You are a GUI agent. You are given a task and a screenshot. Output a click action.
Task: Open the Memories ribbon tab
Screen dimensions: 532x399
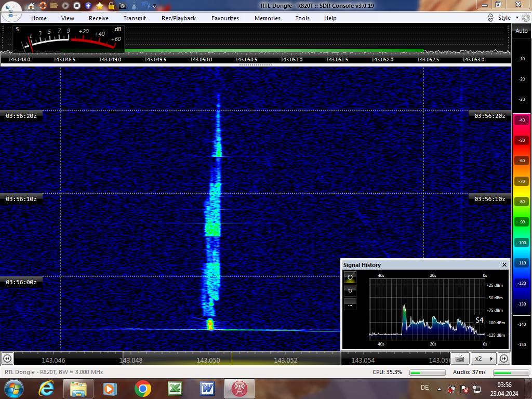coord(268,18)
